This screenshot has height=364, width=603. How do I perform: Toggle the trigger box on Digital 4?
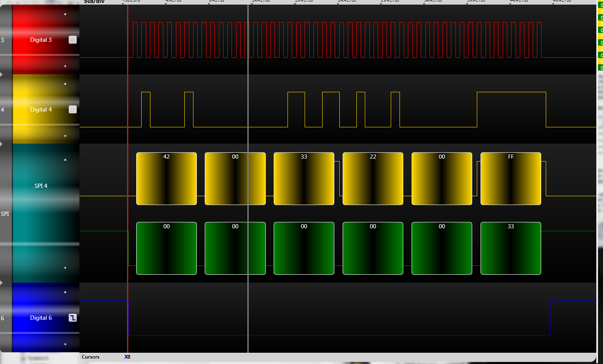[73, 109]
